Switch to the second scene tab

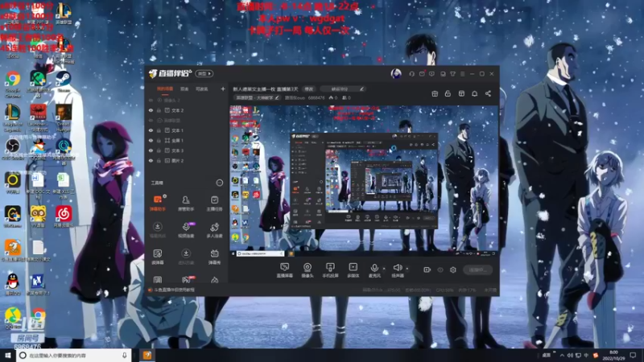tap(184, 88)
